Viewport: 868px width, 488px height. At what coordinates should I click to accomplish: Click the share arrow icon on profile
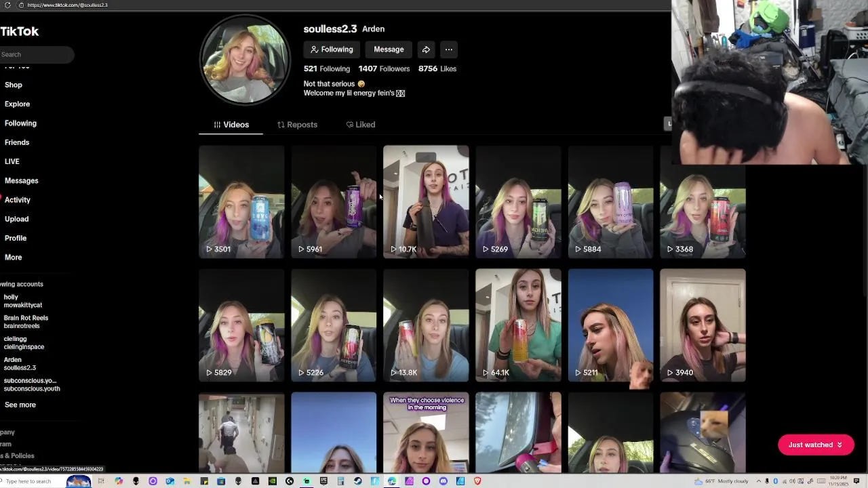click(x=426, y=49)
